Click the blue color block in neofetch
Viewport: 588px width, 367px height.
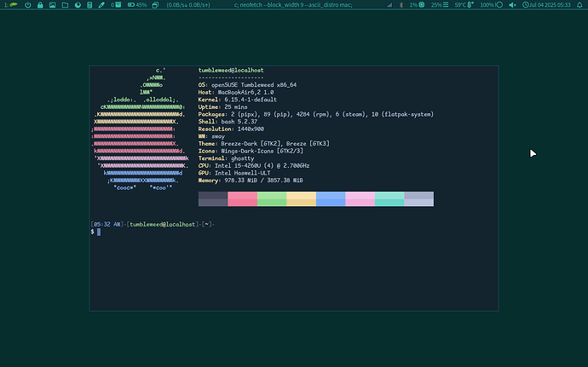click(x=331, y=198)
